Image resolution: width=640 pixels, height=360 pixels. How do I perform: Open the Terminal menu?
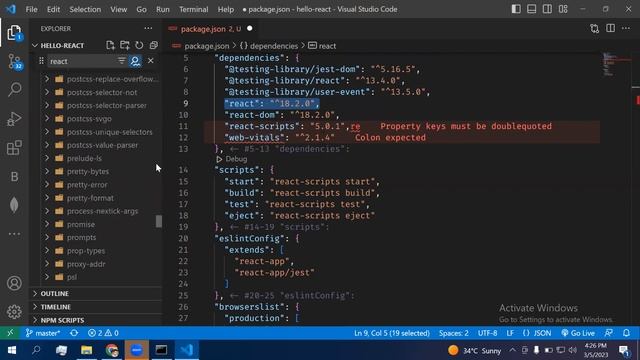click(193, 9)
